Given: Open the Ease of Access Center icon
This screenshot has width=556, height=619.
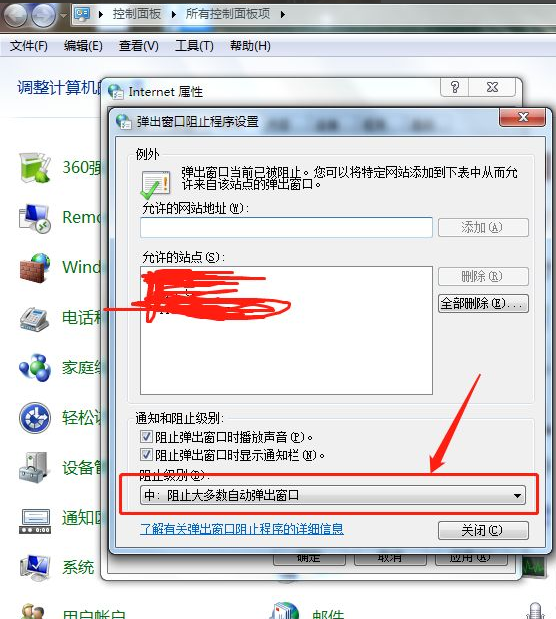Looking at the screenshot, I should (x=35, y=418).
